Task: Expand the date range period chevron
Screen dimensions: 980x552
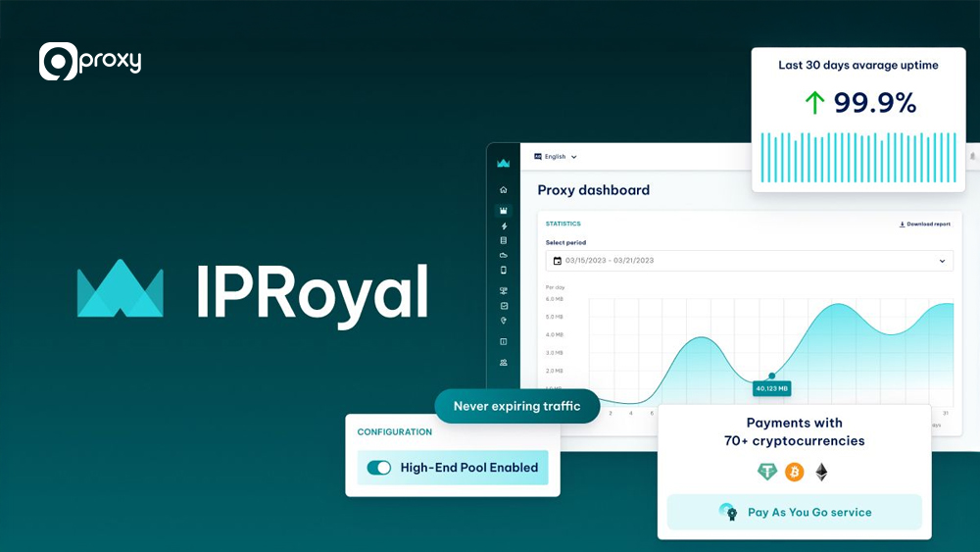Action: click(942, 261)
